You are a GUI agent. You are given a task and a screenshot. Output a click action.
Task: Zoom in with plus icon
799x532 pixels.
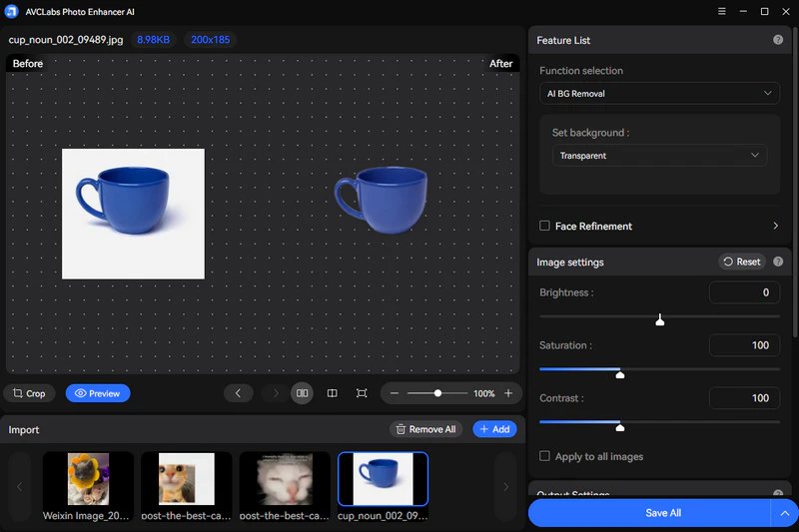[508, 393]
